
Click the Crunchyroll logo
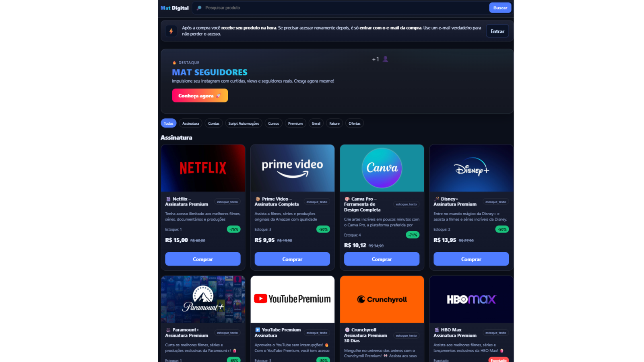point(382,299)
